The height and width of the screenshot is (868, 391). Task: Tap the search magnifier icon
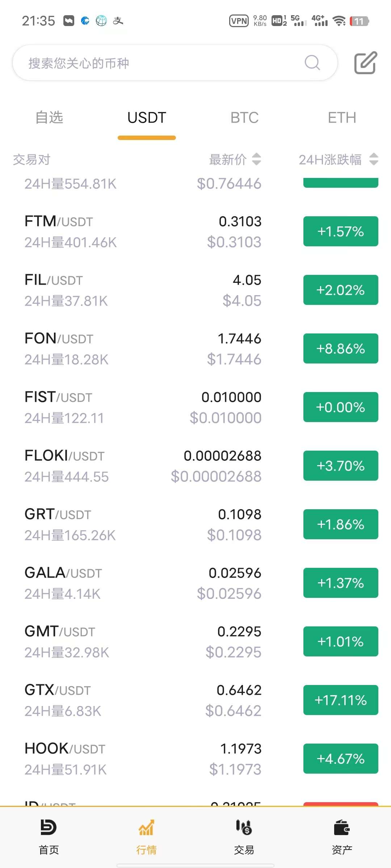[x=312, y=63]
